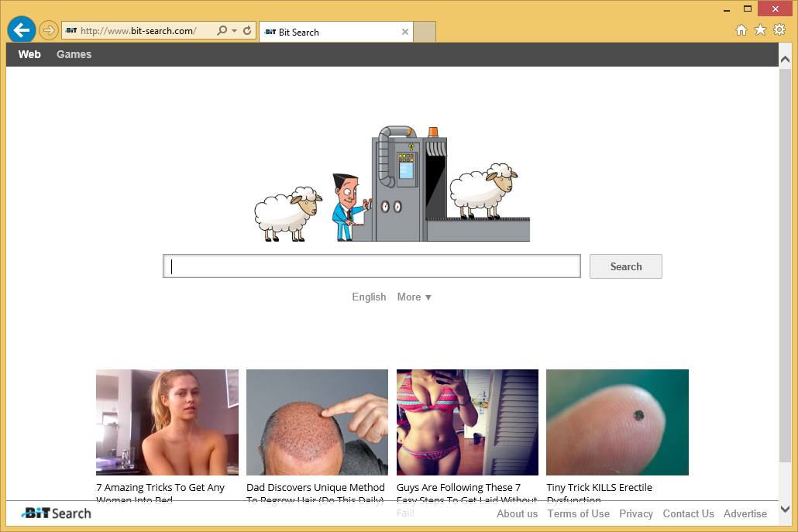Viewport: 798px width, 532px height.
Task: Click inside the search input box
Action: click(372, 266)
